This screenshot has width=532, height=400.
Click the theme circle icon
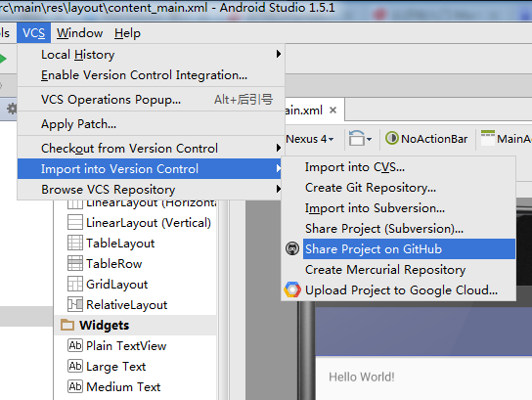point(392,139)
